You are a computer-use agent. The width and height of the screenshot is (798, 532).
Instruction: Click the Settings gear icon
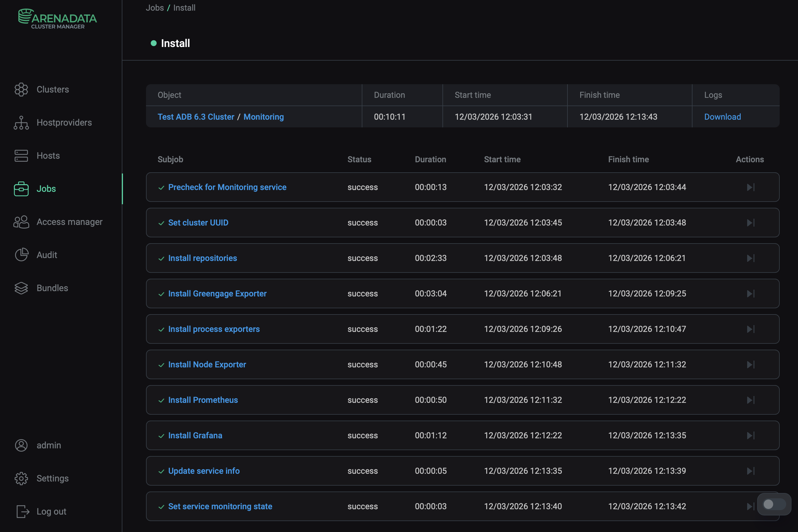pyautogui.click(x=21, y=479)
